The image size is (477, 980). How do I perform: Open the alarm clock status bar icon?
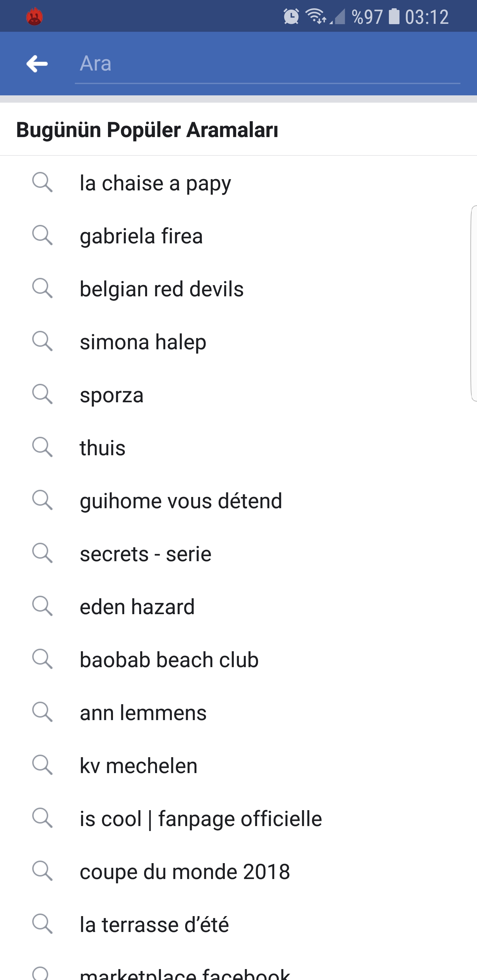[x=291, y=16]
